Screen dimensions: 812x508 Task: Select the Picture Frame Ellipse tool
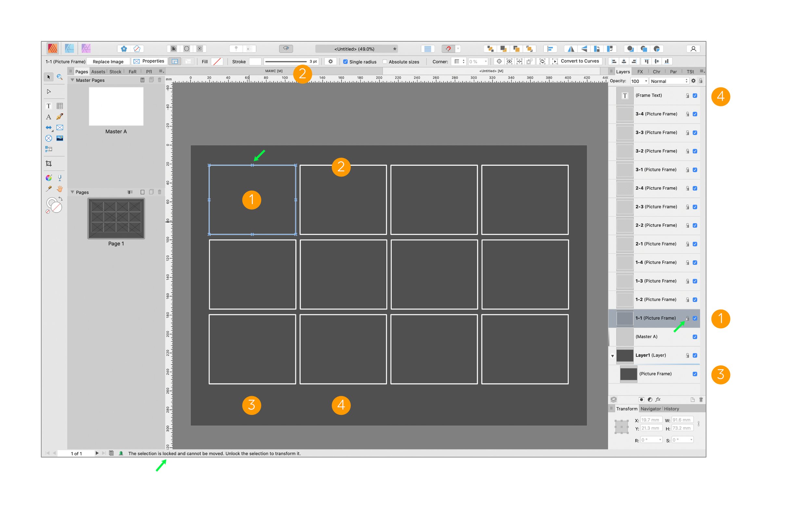pos(49,138)
